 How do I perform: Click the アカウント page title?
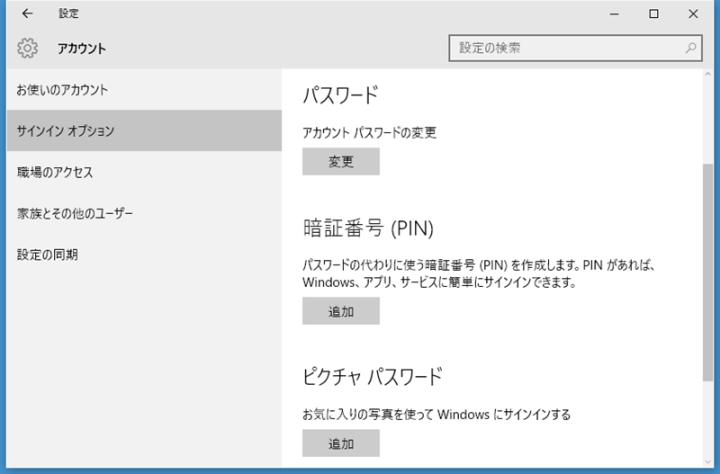[x=82, y=49]
